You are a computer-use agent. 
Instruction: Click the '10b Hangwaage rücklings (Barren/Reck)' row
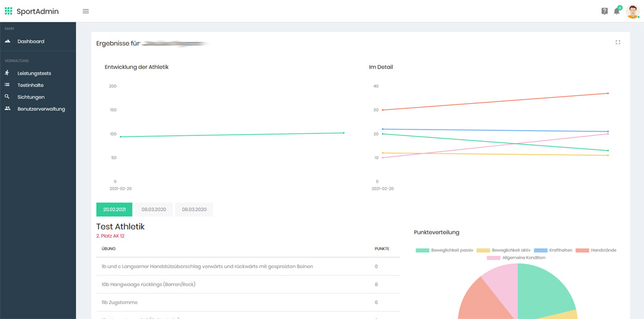point(248,284)
